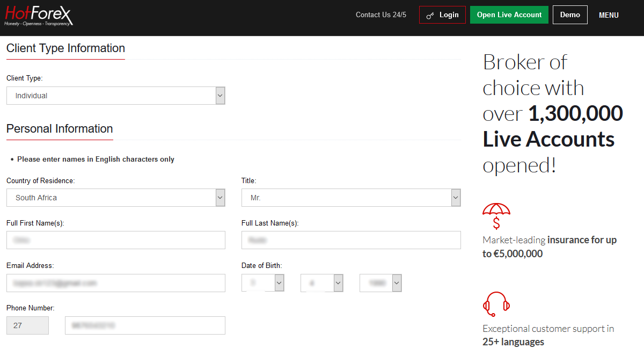This screenshot has width=644, height=348.
Task: Click the red umbrella insurance icon
Action: [496, 216]
